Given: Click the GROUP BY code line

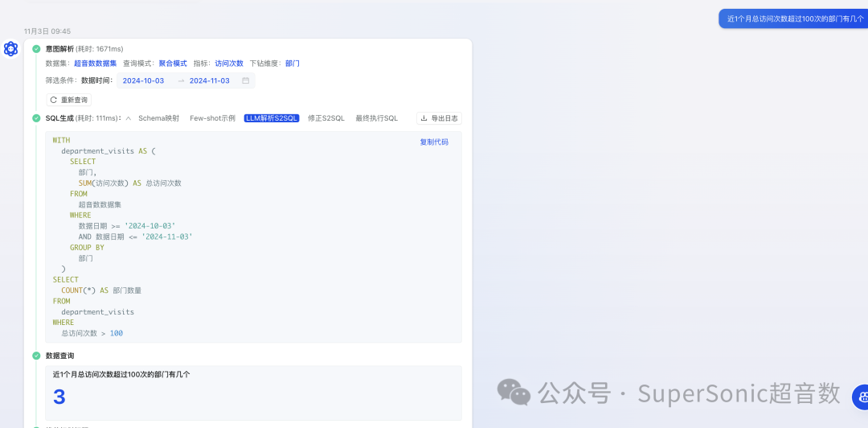Looking at the screenshot, I should 87,247.
